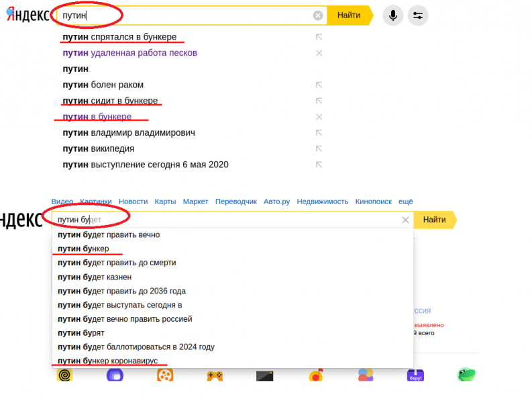Fill arrow for 'путин выступление сегодня 6 мая 2020'
This screenshot has width=532, height=403.
point(319,165)
